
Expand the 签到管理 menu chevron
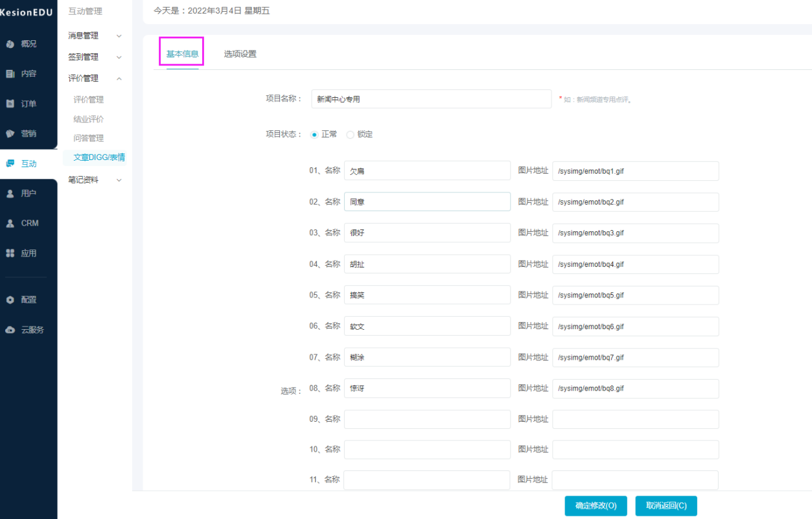[119, 58]
